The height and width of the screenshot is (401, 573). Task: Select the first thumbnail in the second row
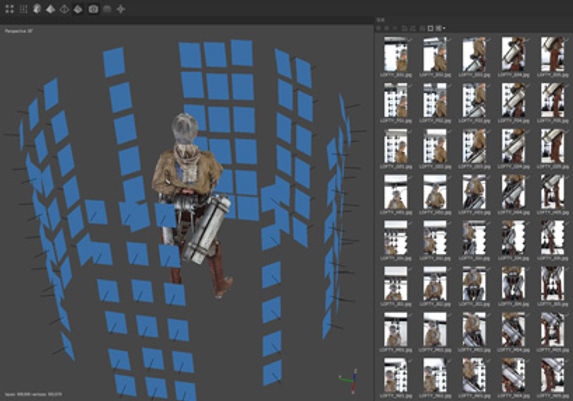395,100
